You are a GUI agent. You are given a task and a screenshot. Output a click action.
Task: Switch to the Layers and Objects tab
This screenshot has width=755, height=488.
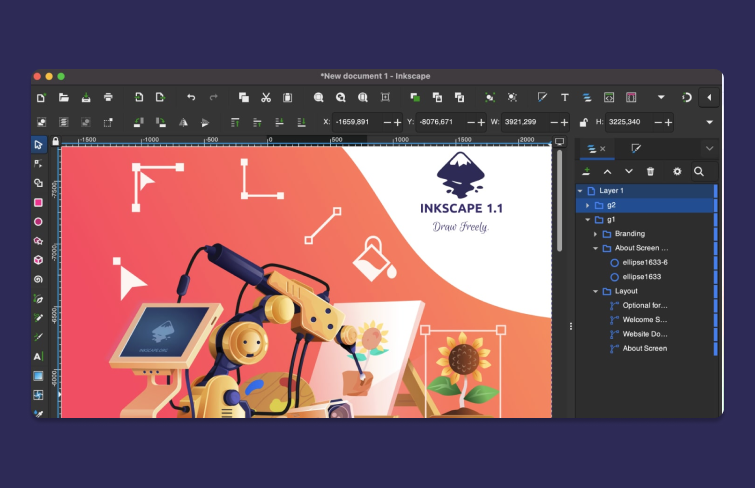click(592, 149)
